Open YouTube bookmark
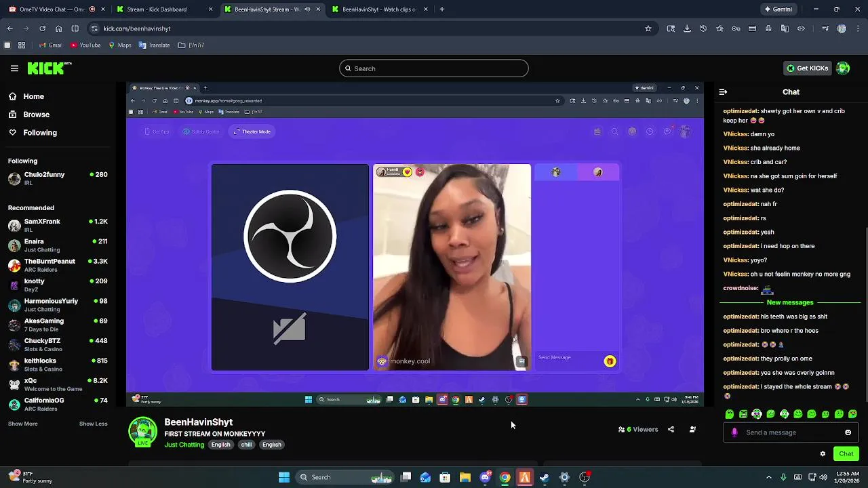This screenshot has height=488, width=868. click(85, 45)
